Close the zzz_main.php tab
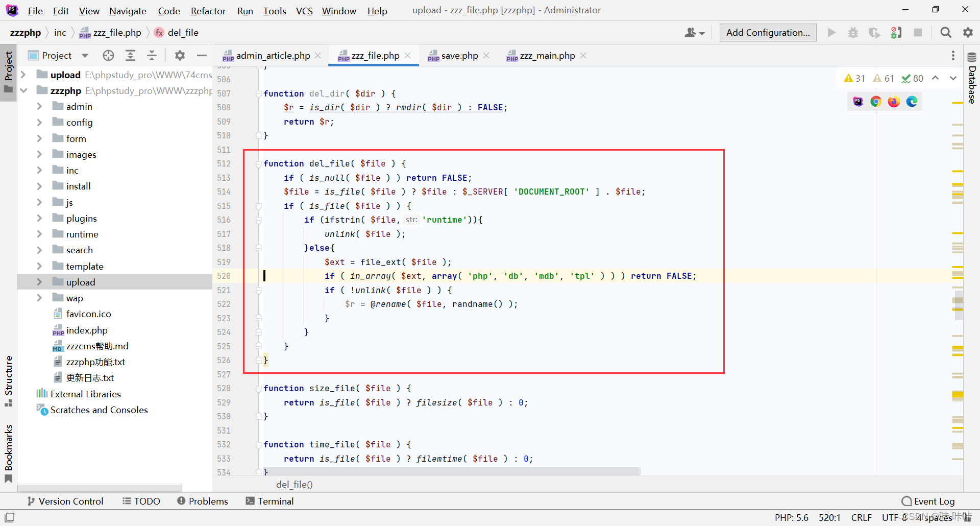The height and width of the screenshot is (526, 980). (583, 56)
